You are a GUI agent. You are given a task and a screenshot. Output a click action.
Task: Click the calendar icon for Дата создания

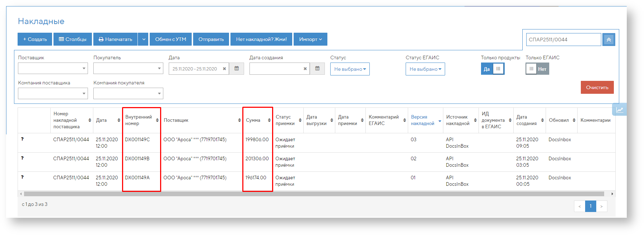point(317,69)
